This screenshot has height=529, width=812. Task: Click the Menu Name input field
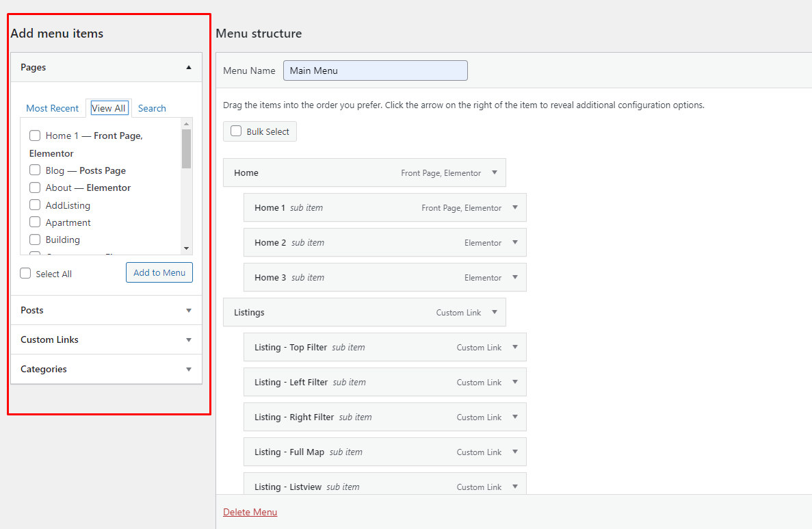[x=375, y=70]
